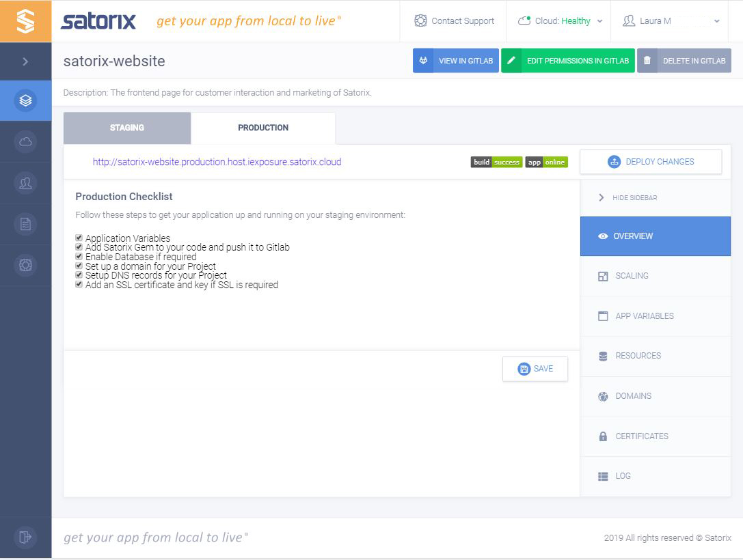Click the deploy upload icon

pos(614,162)
